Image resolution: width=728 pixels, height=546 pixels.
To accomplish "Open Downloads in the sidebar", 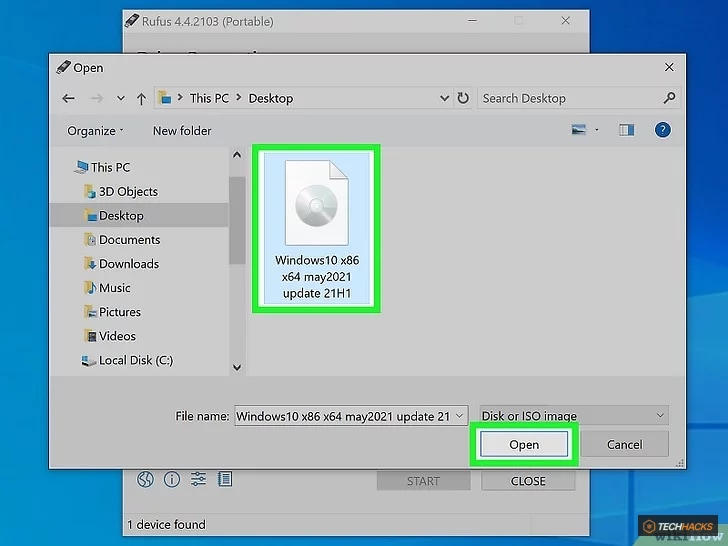I will (x=122, y=264).
